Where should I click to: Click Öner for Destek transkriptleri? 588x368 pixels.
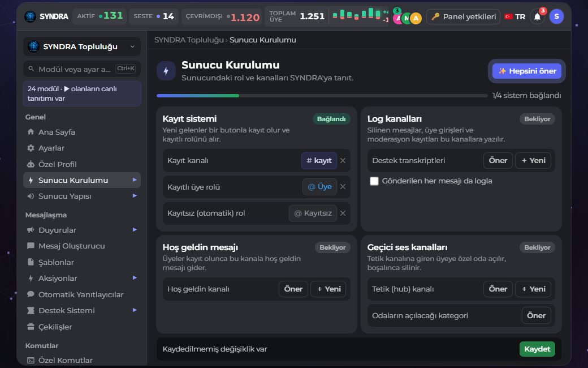tap(498, 160)
